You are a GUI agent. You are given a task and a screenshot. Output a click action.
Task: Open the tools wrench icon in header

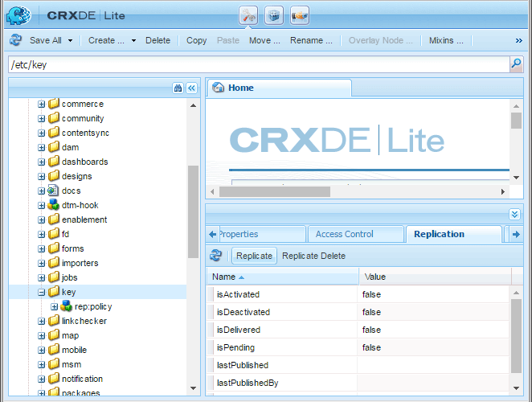tap(248, 15)
